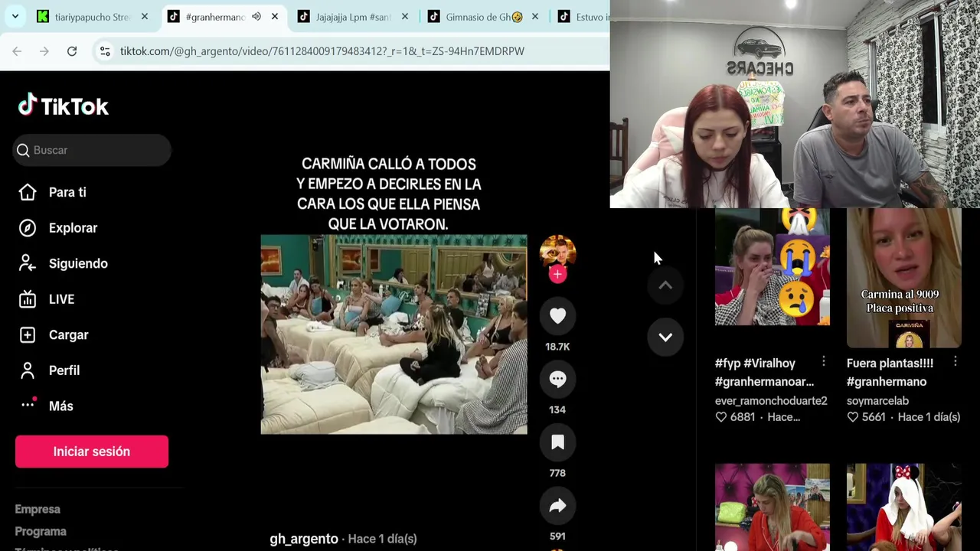The height and width of the screenshot is (551, 980).
Task: Like the ever_ramonchoduarte2 video heart 6881
Action: (721, 417)
